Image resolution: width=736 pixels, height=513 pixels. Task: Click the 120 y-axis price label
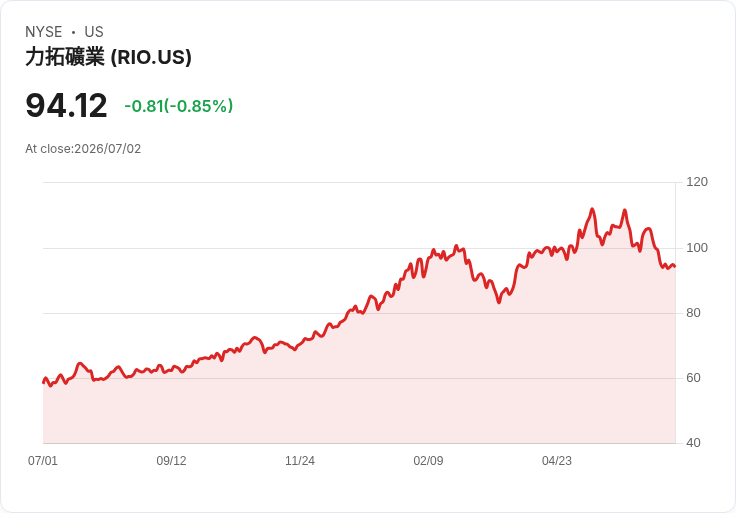tap(697, 182)
